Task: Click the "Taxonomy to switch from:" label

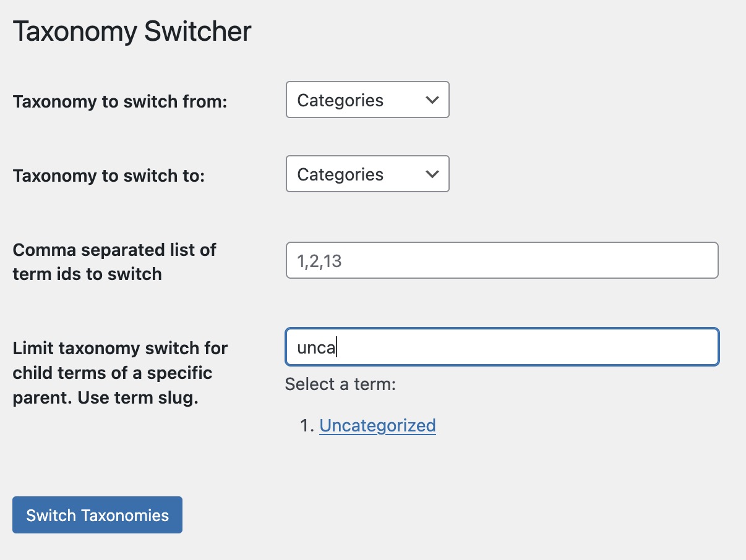Action: point(120,101)
